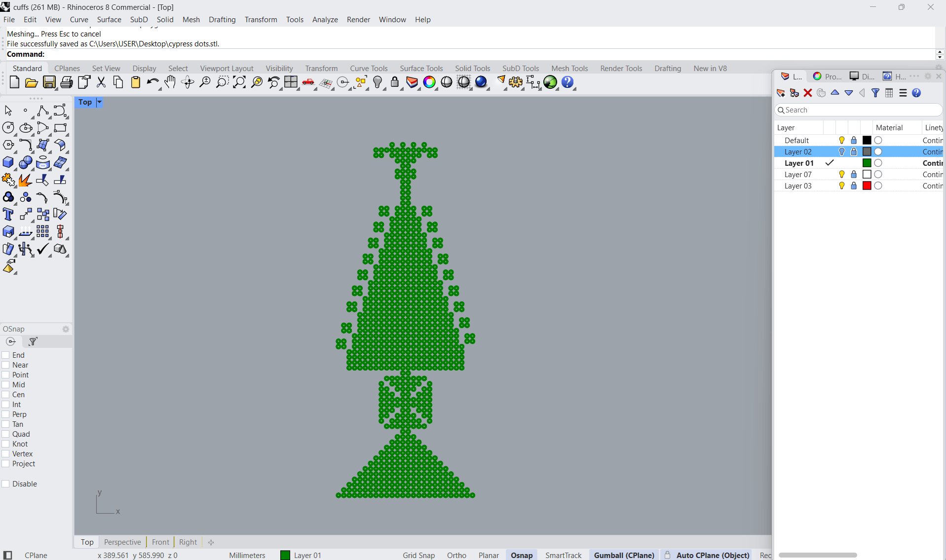
Task: Click the Text object tool
Action: [x=8, y=215]
